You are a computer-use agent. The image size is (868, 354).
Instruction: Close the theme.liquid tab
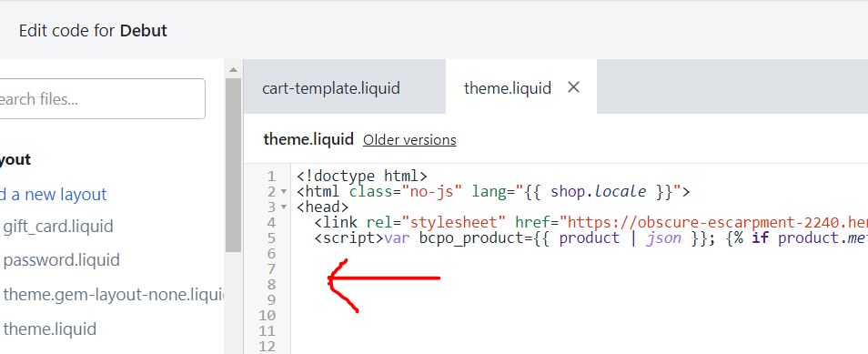[573, 87]
